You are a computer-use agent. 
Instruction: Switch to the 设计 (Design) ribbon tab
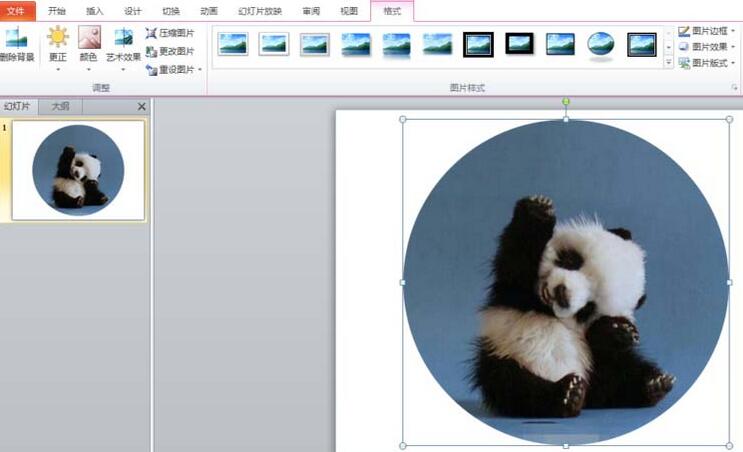pos(132,11)
